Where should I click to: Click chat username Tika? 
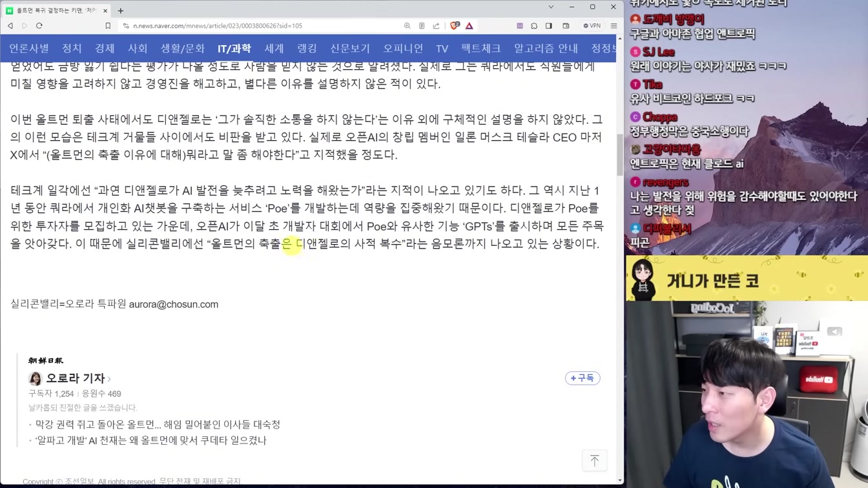coord(652,85)
